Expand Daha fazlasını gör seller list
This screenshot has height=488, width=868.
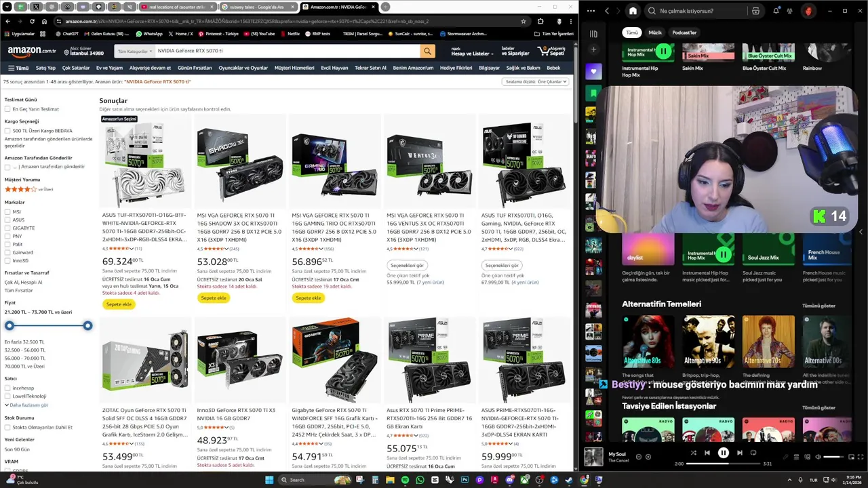point(26,405)
